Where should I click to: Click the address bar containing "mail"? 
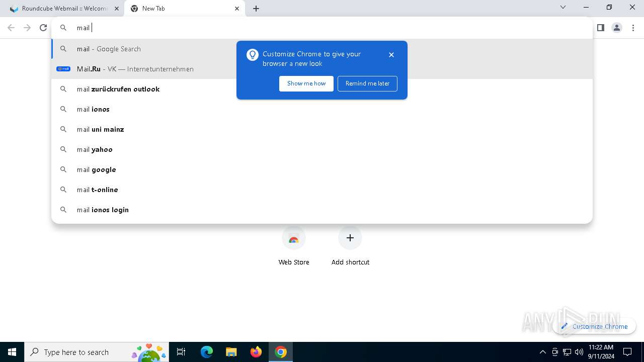[322, 28]
